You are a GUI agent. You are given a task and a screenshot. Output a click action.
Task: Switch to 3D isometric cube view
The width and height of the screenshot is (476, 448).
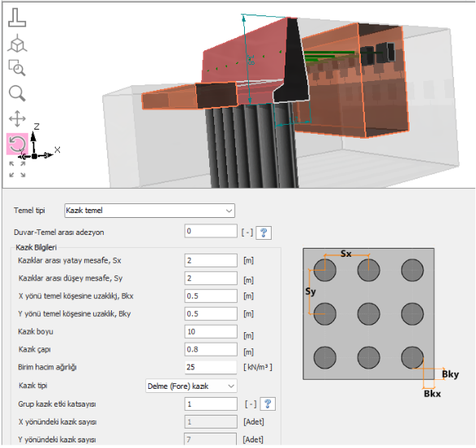17,43
